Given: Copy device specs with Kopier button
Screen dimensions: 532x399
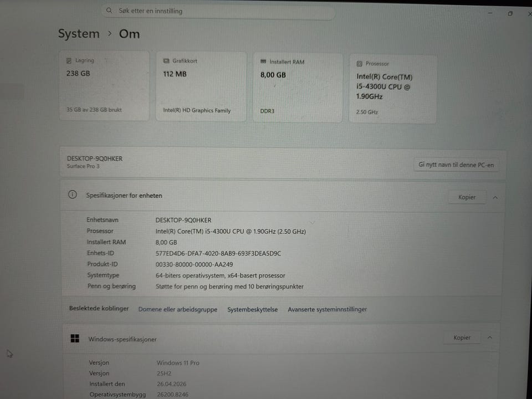Looking at the screenshot, I should point(467,197).
